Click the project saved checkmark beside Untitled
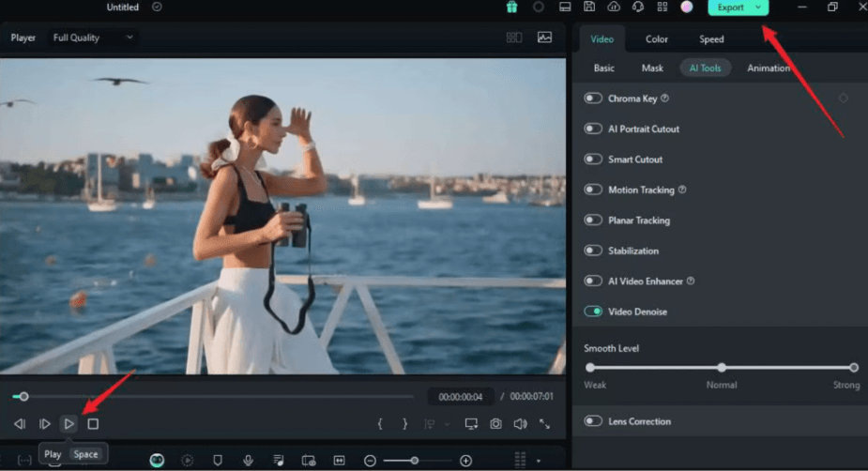This screenshot has width=868, height=471. pyautogui.click(x=158, y=8)
